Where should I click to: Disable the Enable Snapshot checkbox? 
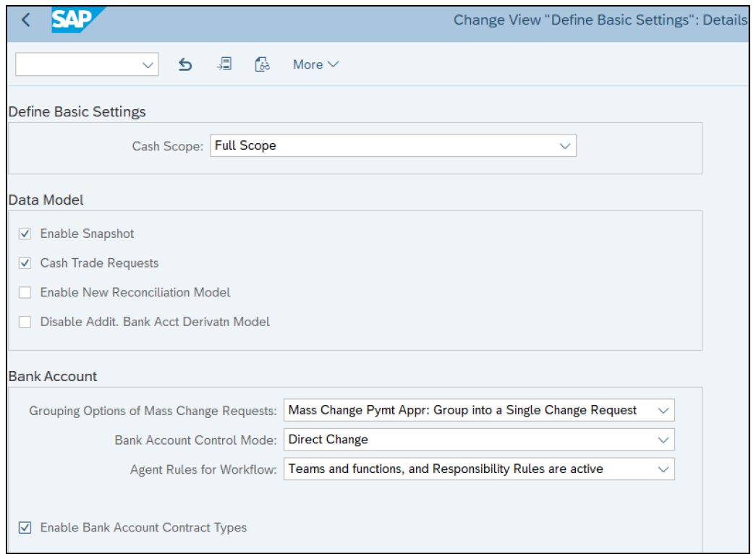[25, 234]
